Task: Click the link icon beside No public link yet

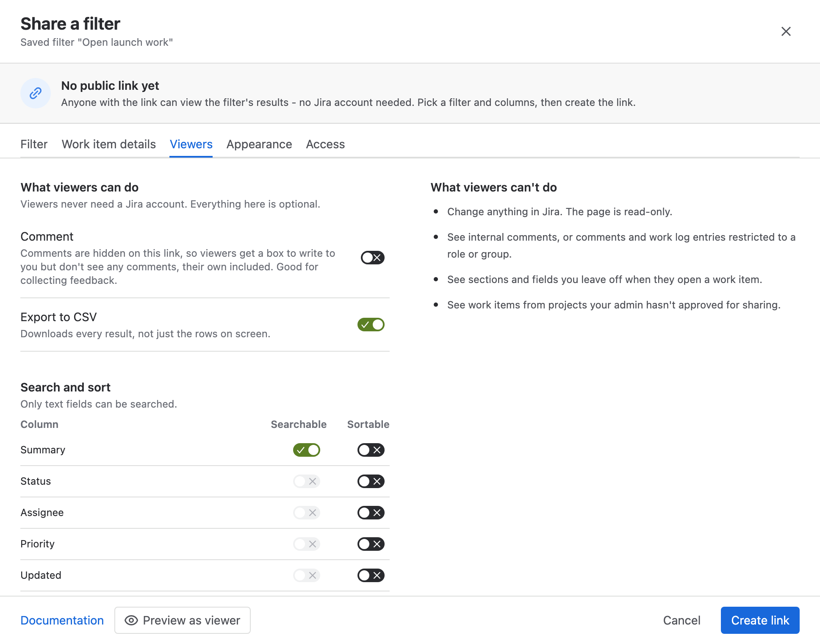Action: (36, 93)
